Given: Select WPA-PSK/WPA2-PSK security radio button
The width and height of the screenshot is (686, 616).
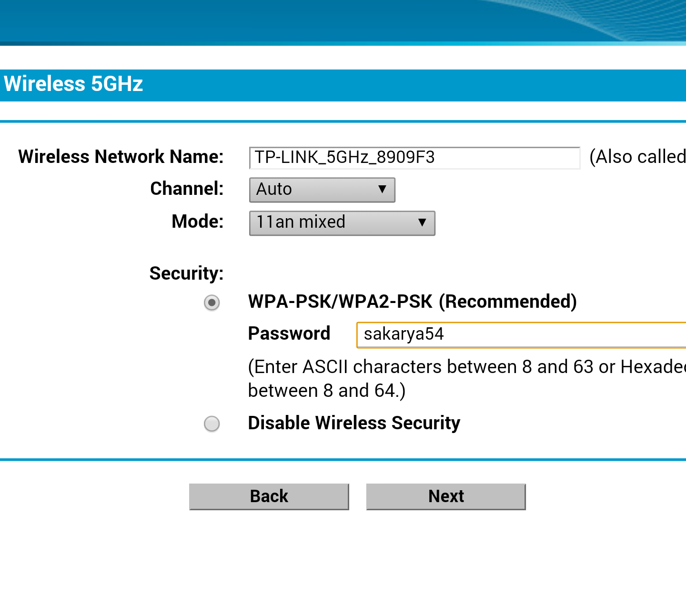Looking at the screenshot, I should point(212,303).
